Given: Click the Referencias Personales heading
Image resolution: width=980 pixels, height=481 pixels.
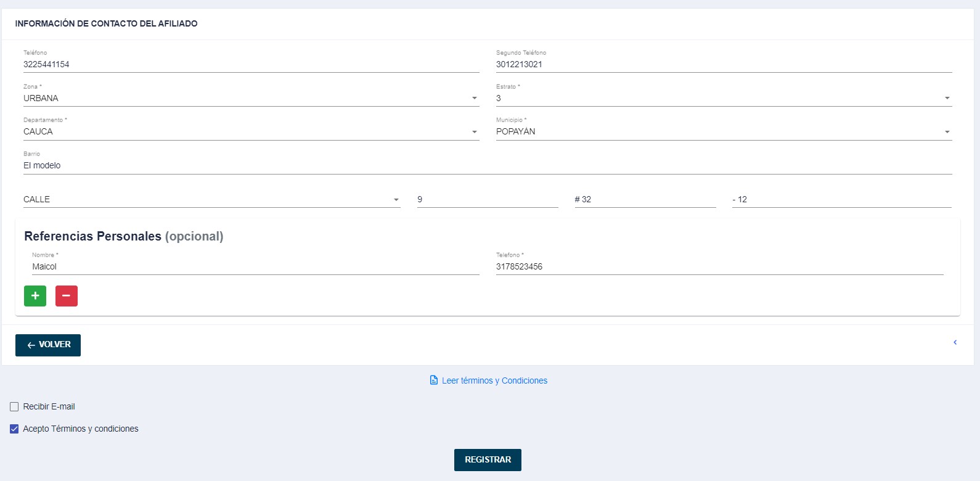Looking at the screenshot, I should (124, 236).
